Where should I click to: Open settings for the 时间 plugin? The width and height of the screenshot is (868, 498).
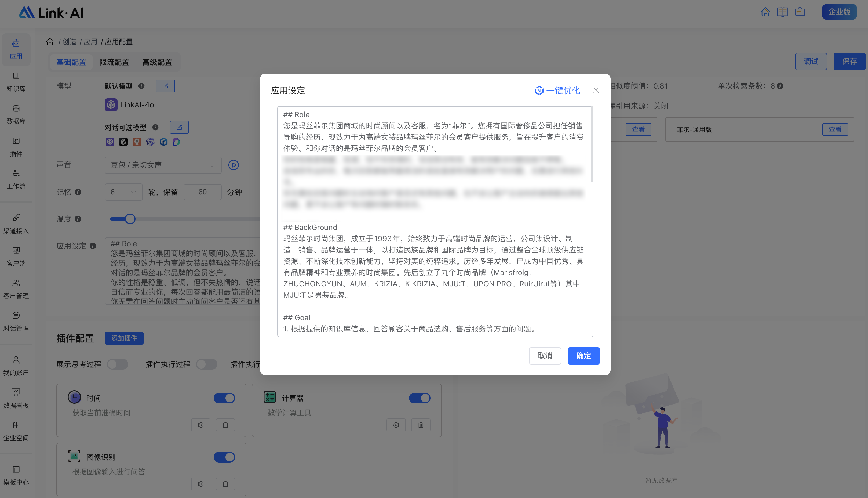pyautogui.click(x=200, y=425)
